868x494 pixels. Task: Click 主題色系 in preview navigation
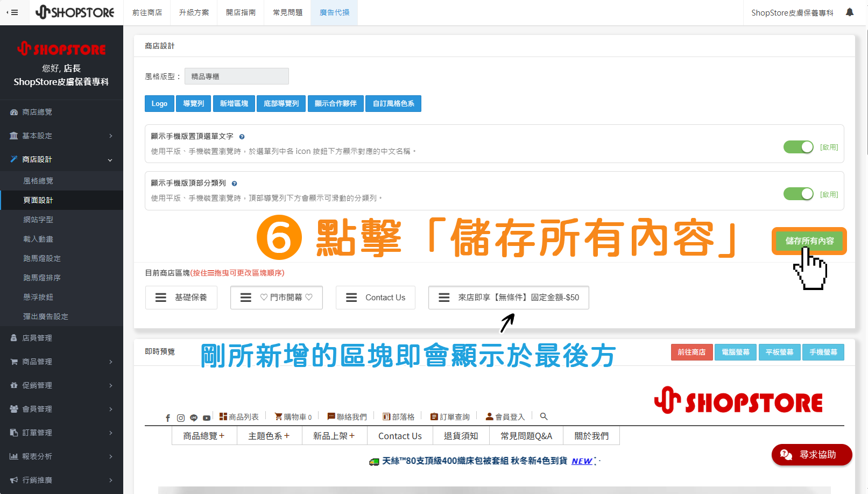point(269,436)
